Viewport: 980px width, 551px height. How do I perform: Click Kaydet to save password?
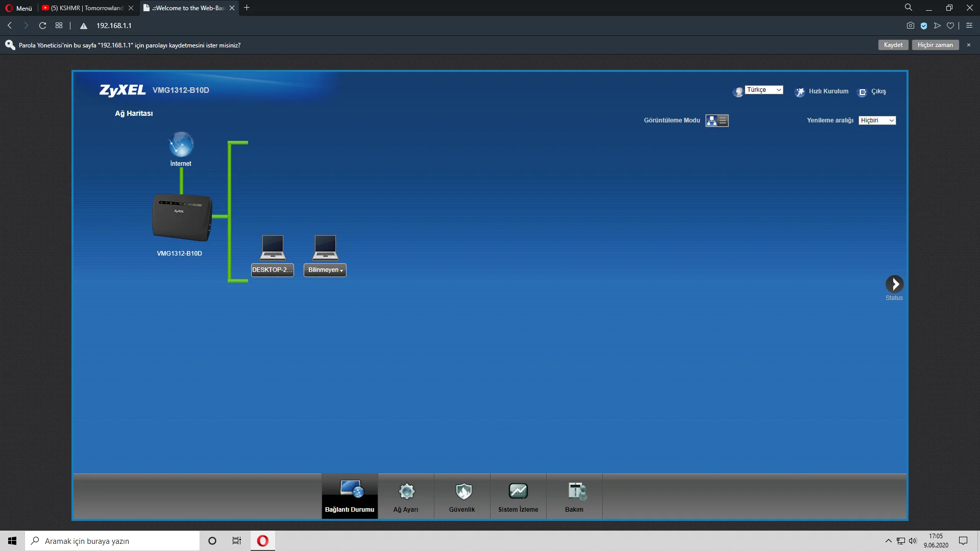point(893,45)
